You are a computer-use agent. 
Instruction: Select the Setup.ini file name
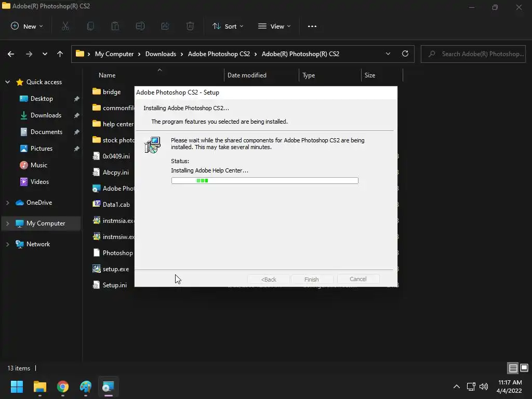tap(115, 285)
